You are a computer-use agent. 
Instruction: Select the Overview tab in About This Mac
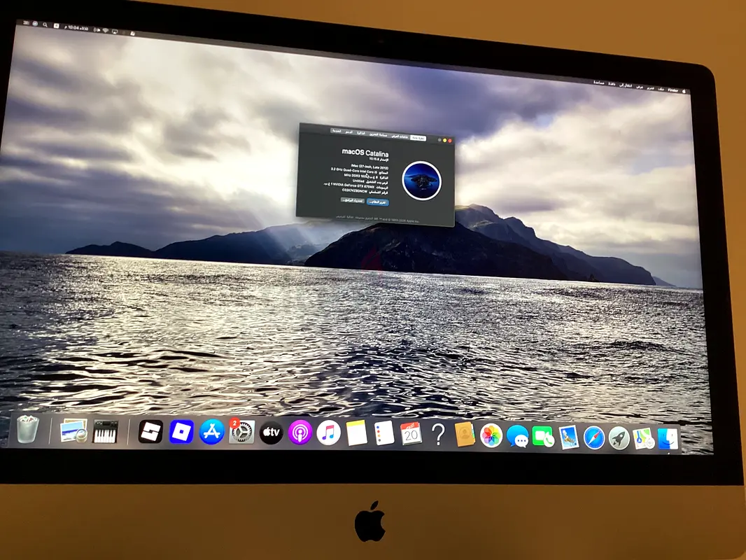[x=418, y=138]
